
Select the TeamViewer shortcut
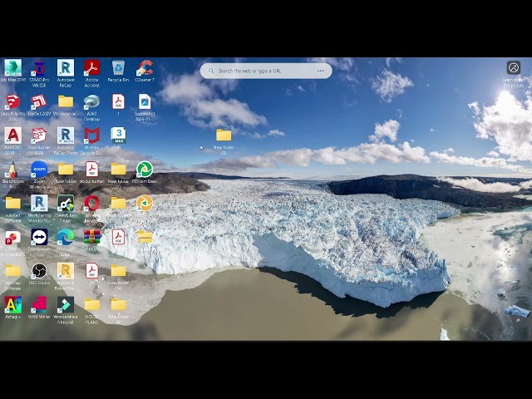click(x=39, y=236)
